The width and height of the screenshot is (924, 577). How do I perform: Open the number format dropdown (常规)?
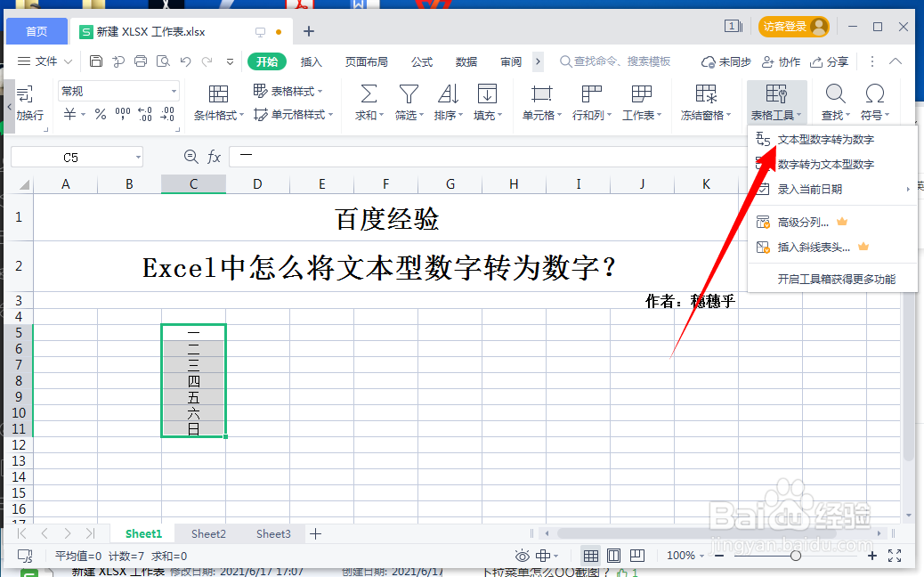[x=174, y=92]
